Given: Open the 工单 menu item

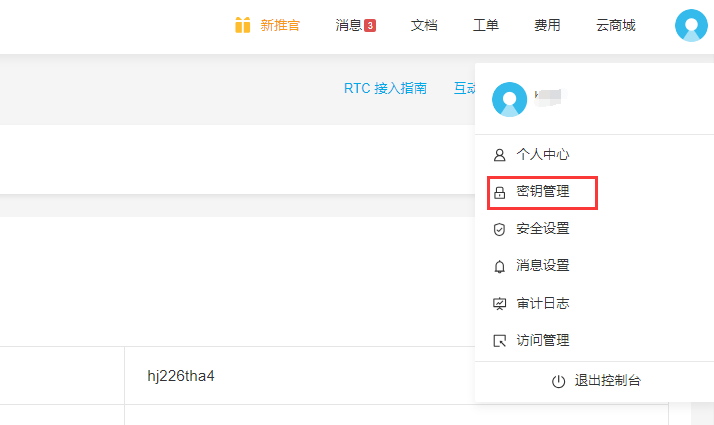Looking at the screenshot, I should click(486, 25).
